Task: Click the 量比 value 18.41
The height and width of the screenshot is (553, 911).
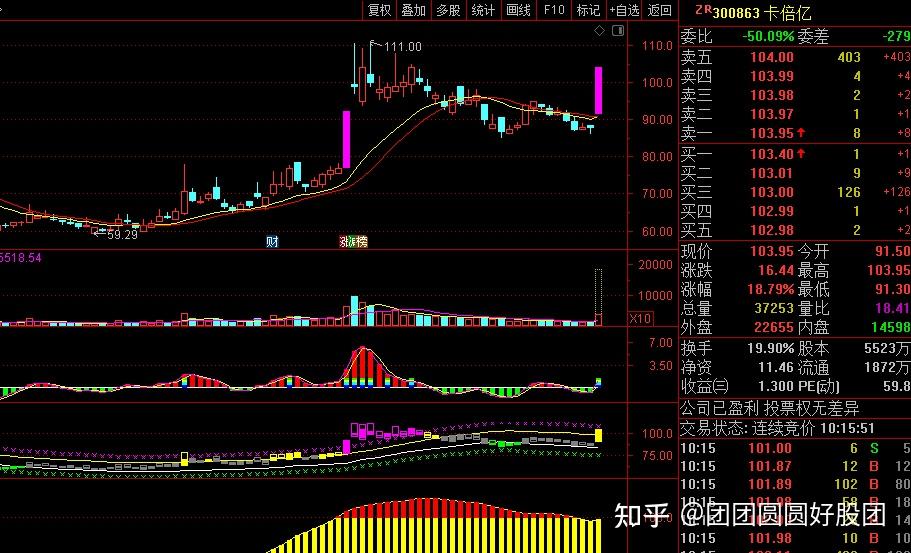Action: [x=892, y=308]
